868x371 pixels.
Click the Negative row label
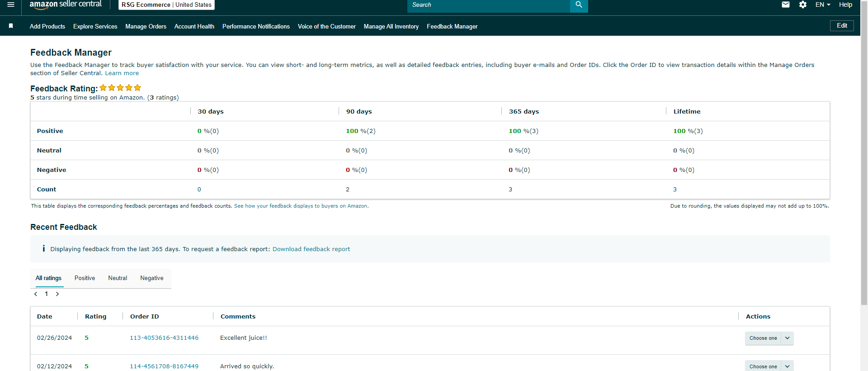coord(52,170)
